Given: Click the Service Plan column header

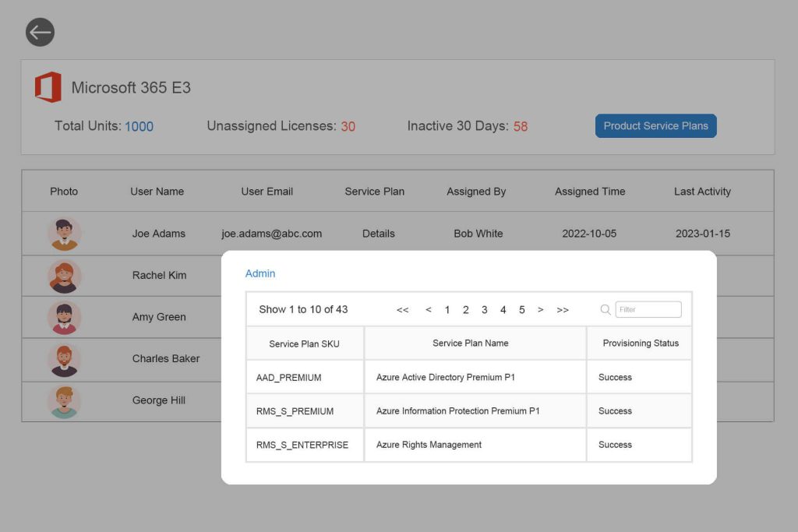Looking at the screenshot, I should tap(375, 192).
